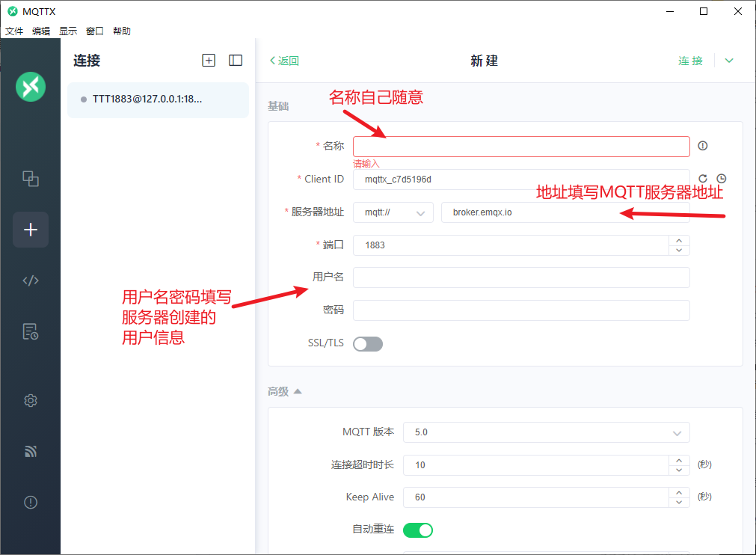Screen dimensions: 756x555
Task: Click the 密码 input field
Action: [521, 310]
